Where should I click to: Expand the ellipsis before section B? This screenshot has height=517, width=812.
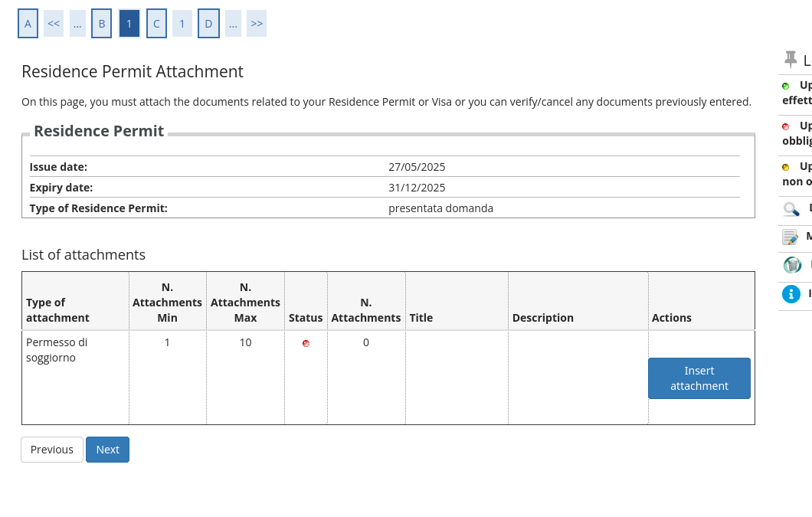[x=77, y=24]
